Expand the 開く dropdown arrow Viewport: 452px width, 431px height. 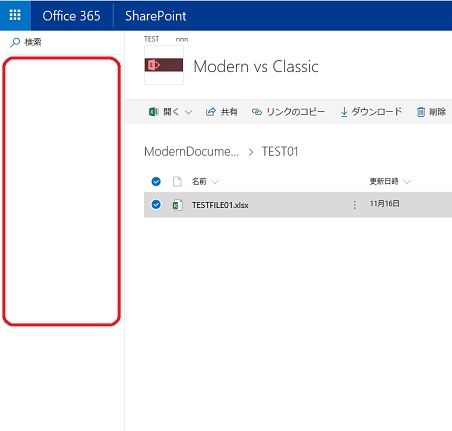pyautogui.click(x=188, y=112)
